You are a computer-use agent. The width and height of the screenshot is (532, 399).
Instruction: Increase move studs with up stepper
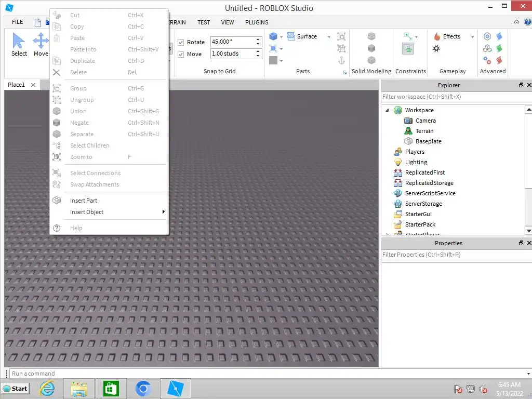pyautogui.click(x=258, y=51)
